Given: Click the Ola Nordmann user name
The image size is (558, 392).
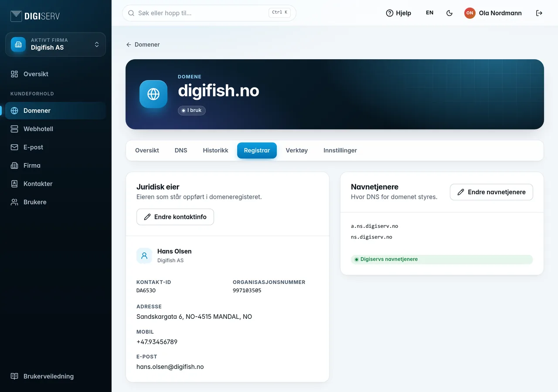Looking at the screenshot, I should (x=500, y=13).
